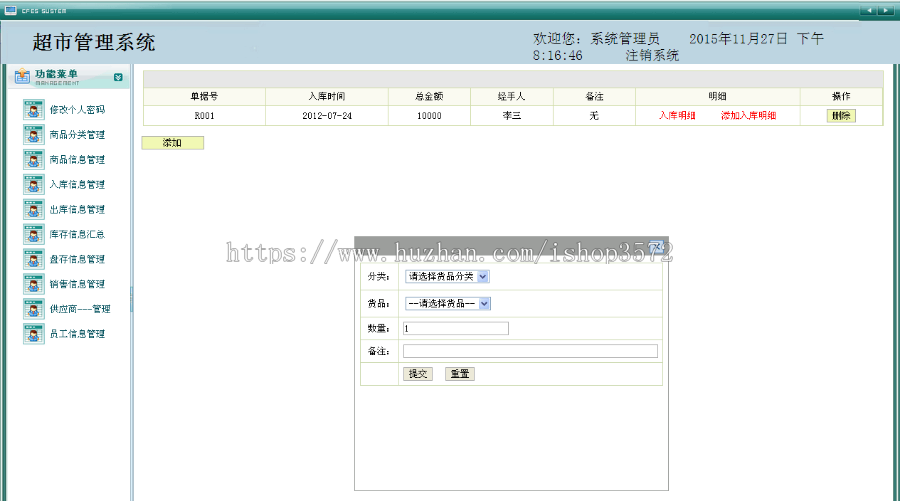This screenshot has height=501, width=900.
Task: Click the R001 单据号 cell
Action: (x=204, y=115)
